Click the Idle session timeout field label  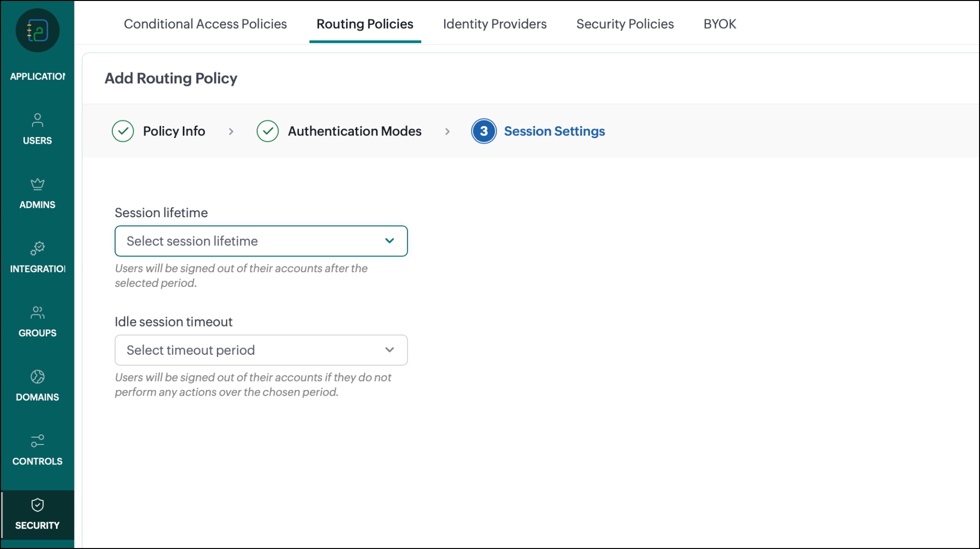(x=173, y=322)
